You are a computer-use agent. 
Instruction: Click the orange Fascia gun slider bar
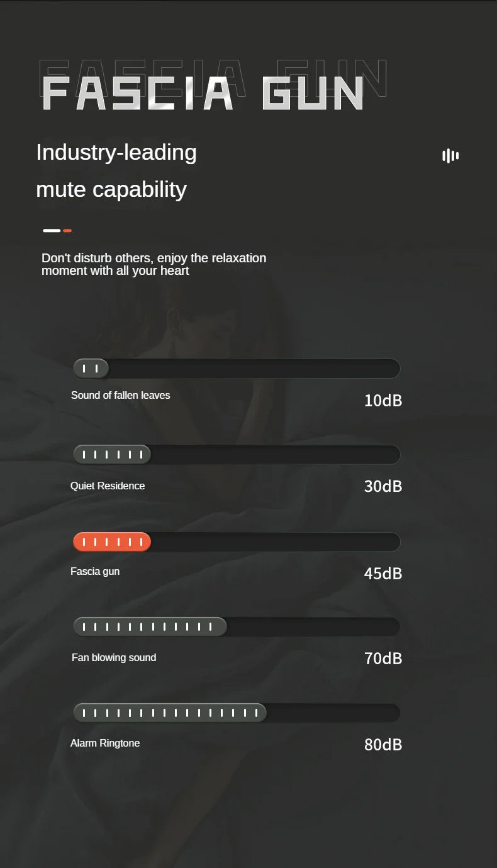(x=112, y=542)
